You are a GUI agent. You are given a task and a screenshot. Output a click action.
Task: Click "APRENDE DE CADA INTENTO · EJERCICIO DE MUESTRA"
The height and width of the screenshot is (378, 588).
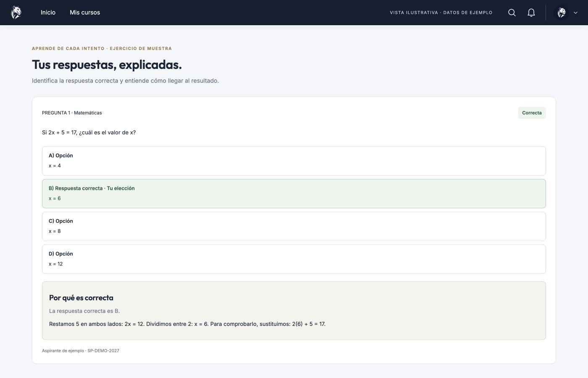click(102, 49)
